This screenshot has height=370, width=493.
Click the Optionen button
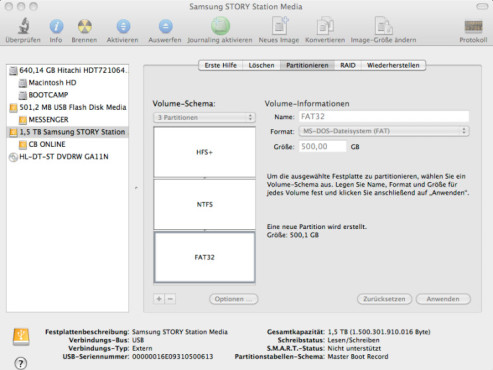pos(234,299)
